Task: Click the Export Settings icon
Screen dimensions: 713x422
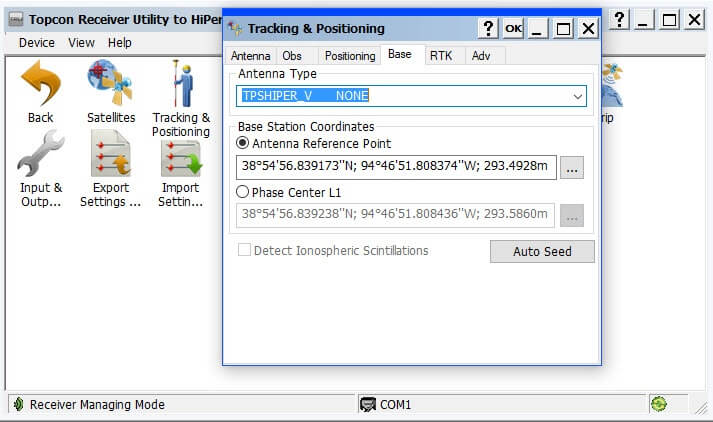Action: (x=110, y=158)
